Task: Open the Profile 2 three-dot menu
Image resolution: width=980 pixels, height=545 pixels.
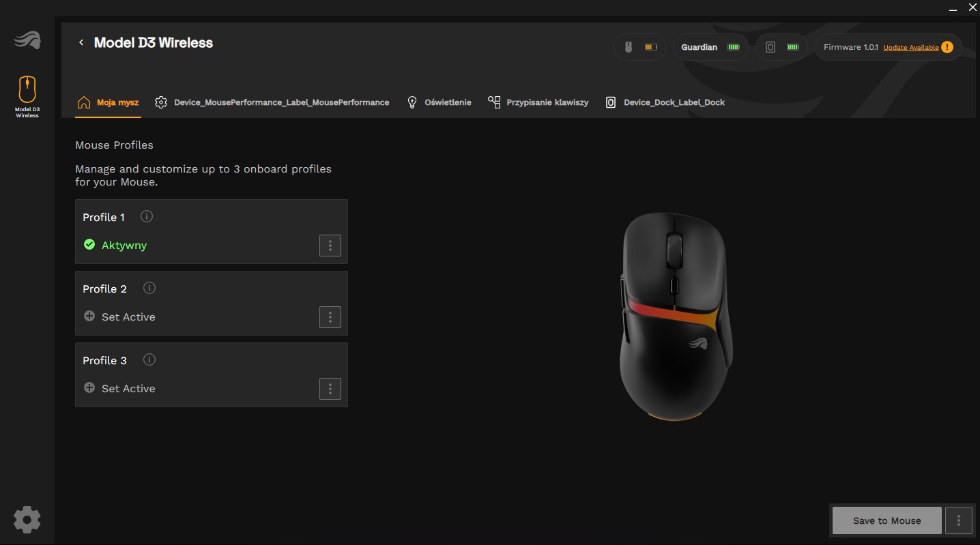Action: pyautogui.click(x=330, y=317)
